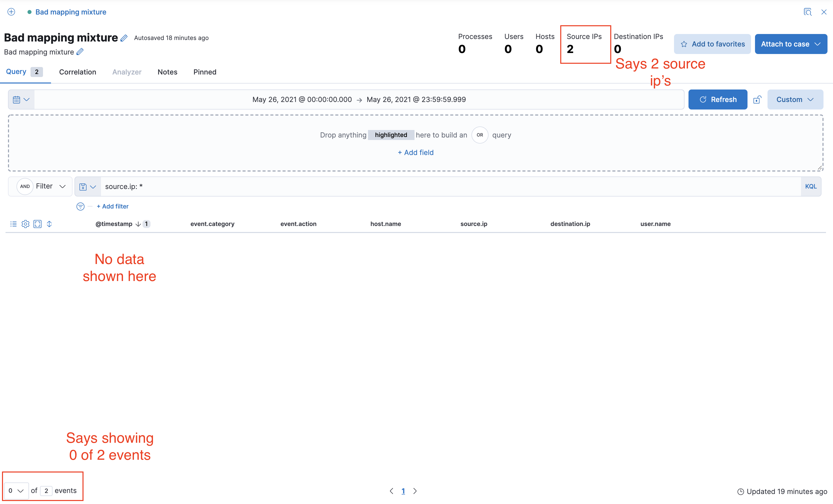Click the user.name column header
This screenshot has width=833, height=504.
[x=655, y=224]
